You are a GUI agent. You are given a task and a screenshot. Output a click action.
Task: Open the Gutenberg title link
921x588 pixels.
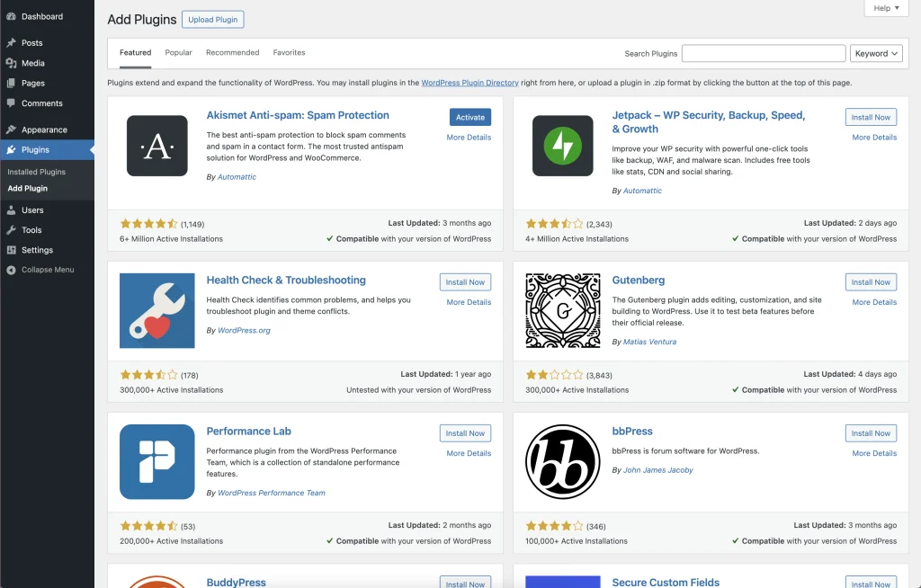(639, 281)
